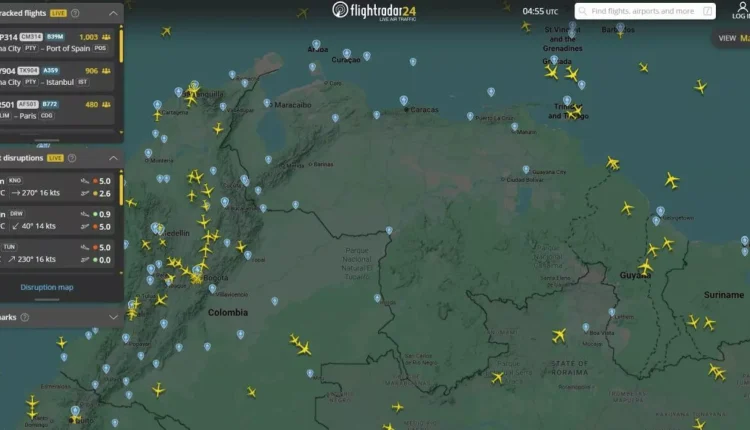Screen dimensions: 750x430
Task: Open the Panama City to Istanbul flight row
Action: tap(60, 76)
